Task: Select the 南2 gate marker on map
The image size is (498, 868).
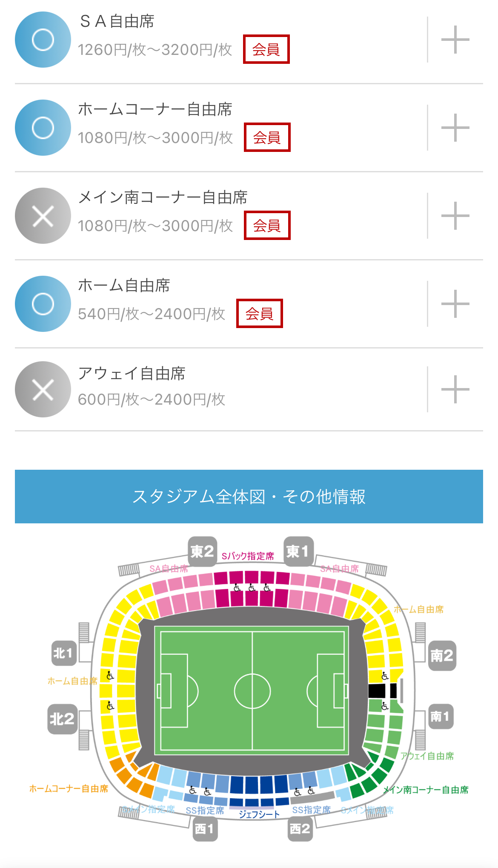Action: pyautogui.click(x=442, y=656)
